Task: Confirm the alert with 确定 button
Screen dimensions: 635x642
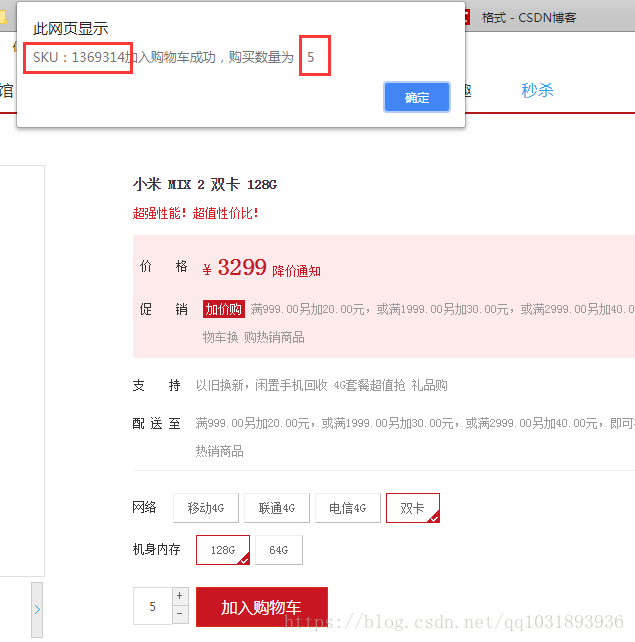Action: point(417,97)
